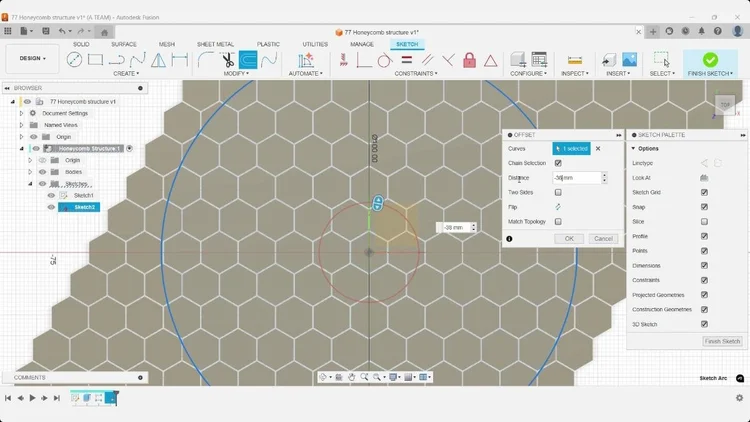Switch to the PLASTIC tab

(x=268, y=44)
